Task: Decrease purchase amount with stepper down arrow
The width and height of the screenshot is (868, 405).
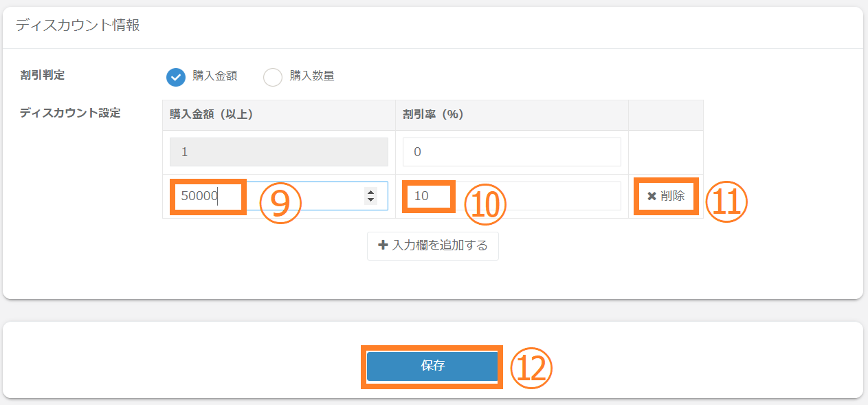Action: click(x=371, y=200)
